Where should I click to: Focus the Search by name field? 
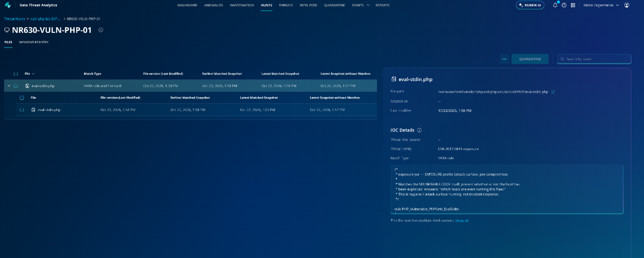pos(594,59)
